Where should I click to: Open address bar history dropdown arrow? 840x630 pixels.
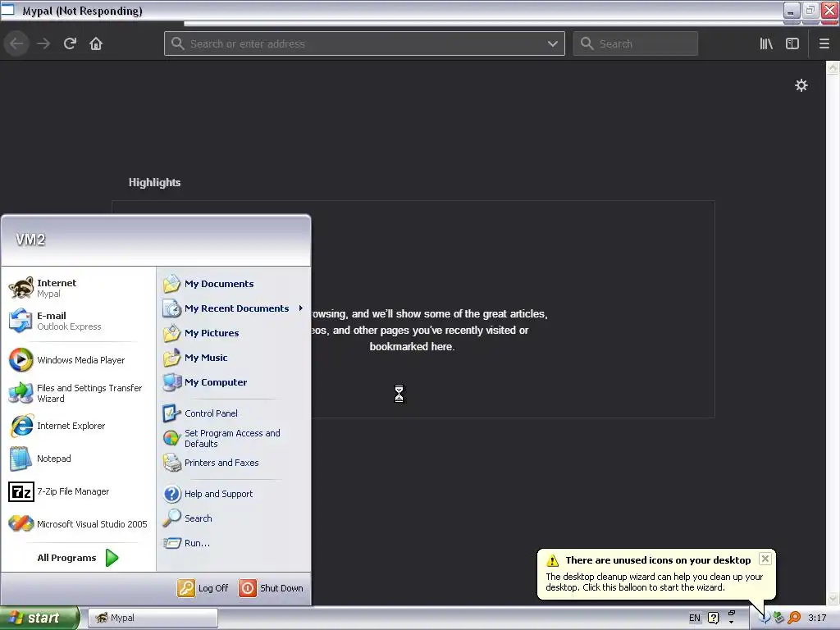click(x=552, y=43)
